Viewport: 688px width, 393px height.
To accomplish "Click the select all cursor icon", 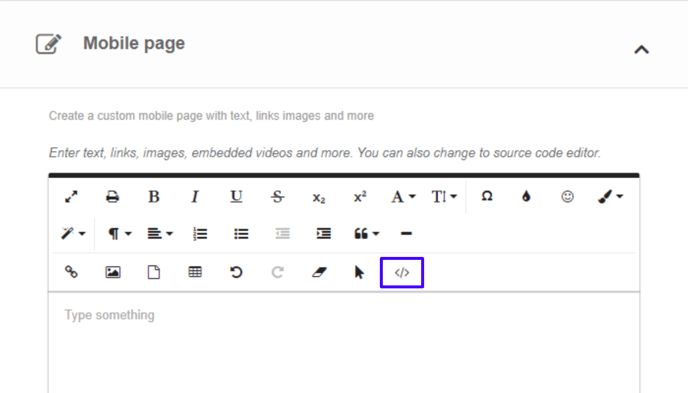I will (359, 272).
